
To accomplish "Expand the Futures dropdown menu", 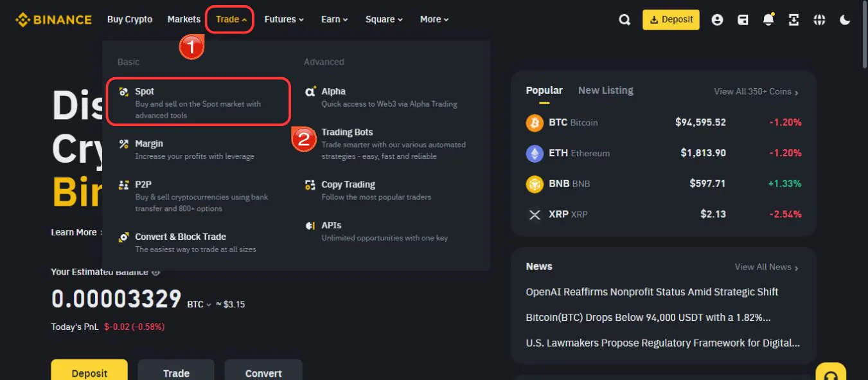I will (284, 19).
